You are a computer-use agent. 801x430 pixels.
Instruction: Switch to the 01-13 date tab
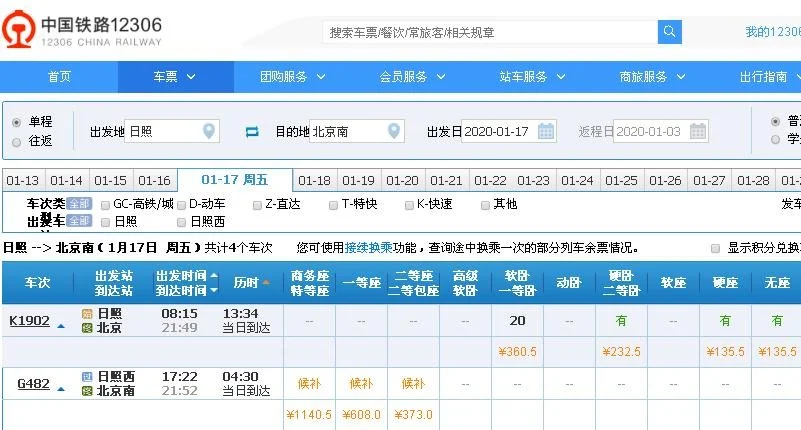[x=22, y=181]
